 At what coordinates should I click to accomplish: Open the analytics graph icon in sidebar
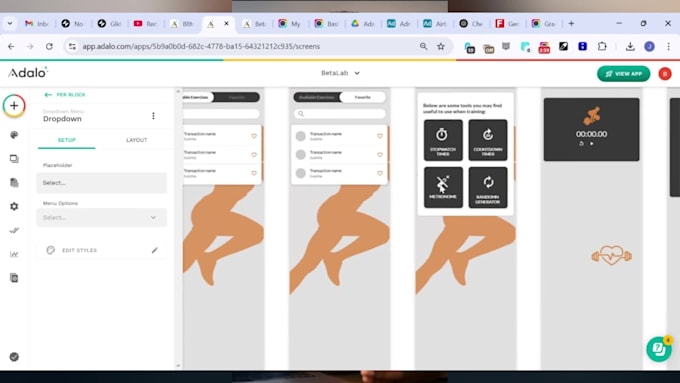14,254
